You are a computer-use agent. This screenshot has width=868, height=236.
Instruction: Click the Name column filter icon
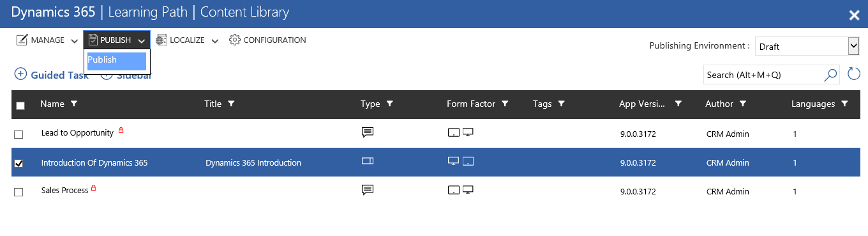73,104
